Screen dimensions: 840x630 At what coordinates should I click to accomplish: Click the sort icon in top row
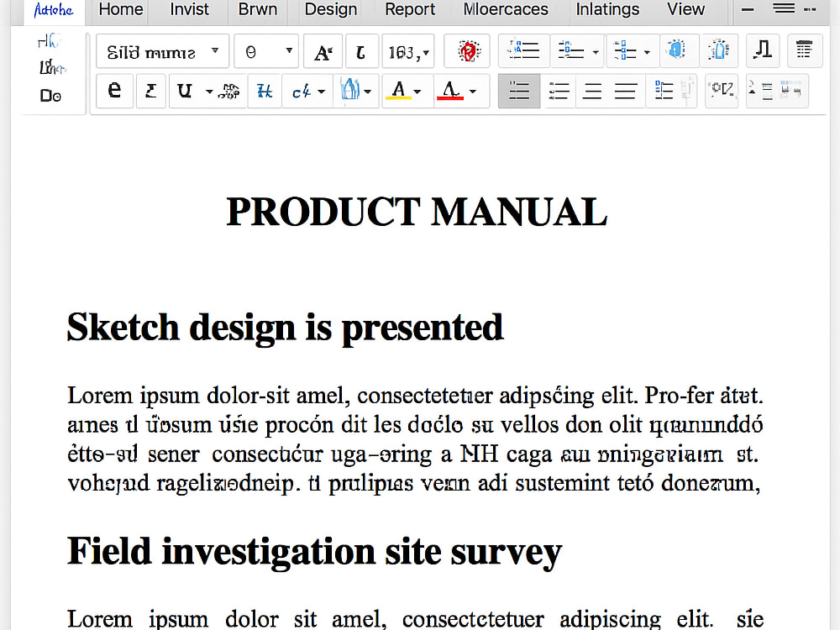tap(763, 50)
